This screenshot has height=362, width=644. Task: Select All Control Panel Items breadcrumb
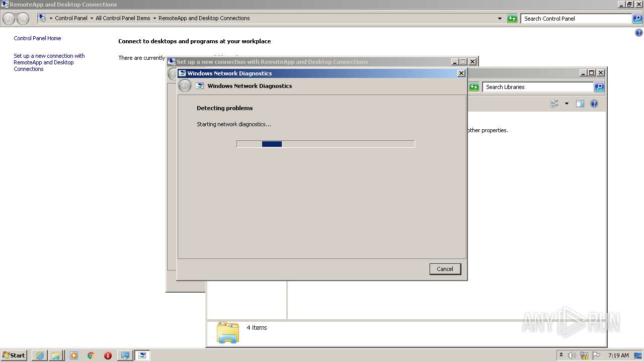(123, 18)
